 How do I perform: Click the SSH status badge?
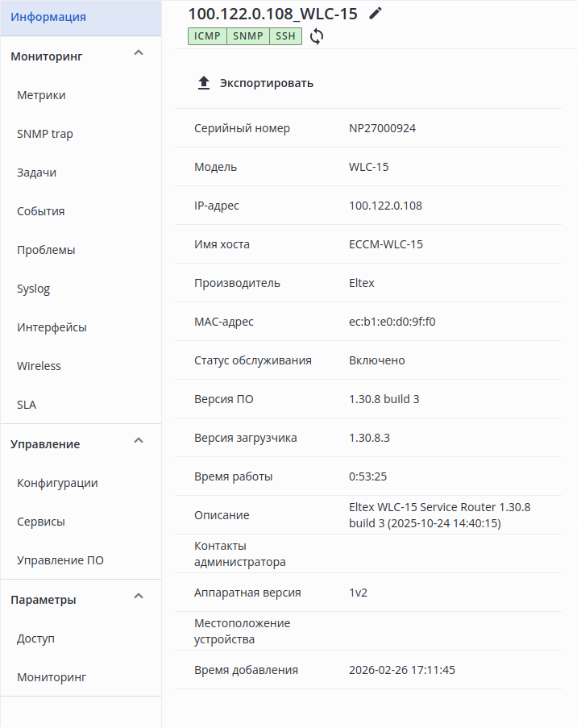pos(285,36)
